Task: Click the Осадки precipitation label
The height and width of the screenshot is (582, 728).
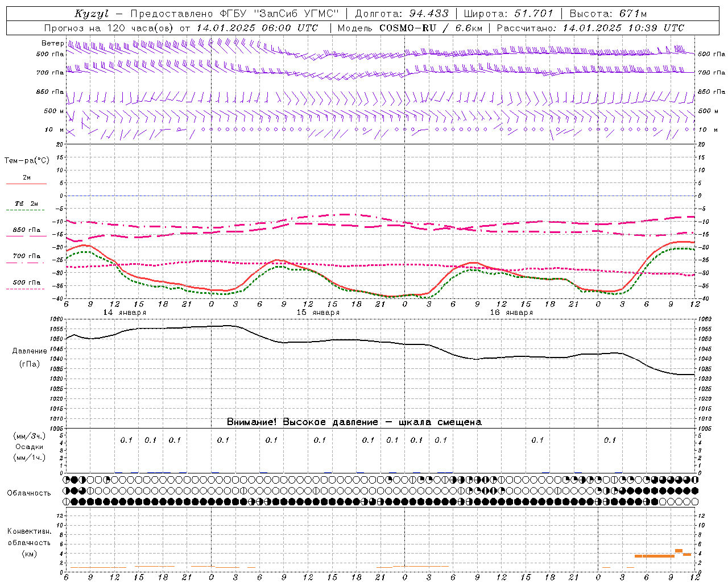Action: point(30,447)
